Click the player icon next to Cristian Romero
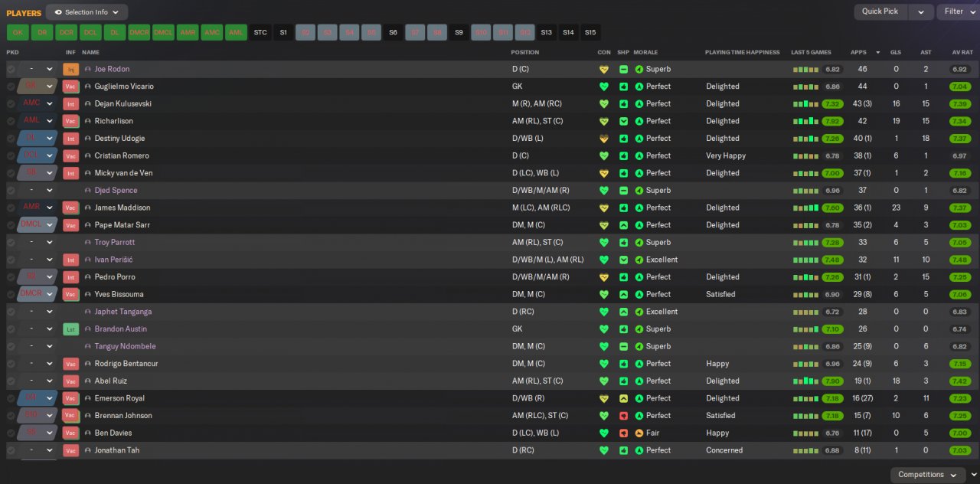The image size is (980, 484). pos(88,155)
